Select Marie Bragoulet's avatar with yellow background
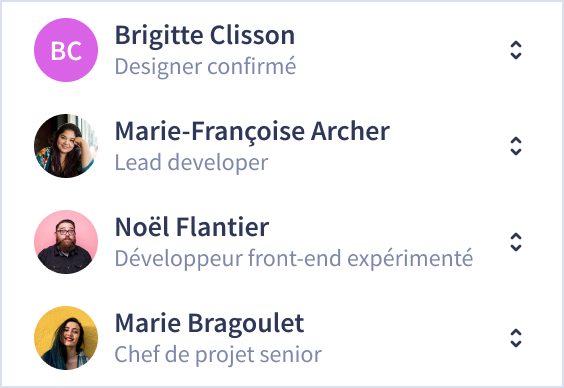The image size is (564, 388). coord(66,338)
